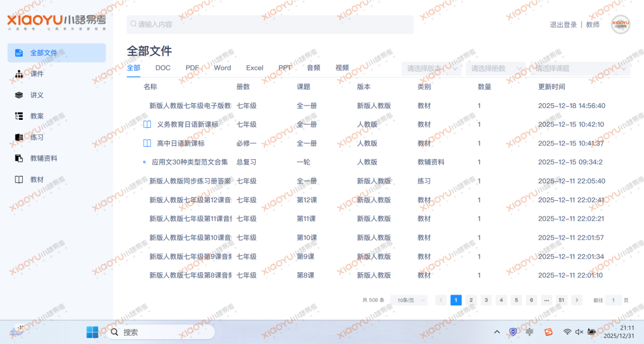Viewport: 644px width, 344px height.
Task: Switch to the 音频 tab
Action: pos(314,68)
